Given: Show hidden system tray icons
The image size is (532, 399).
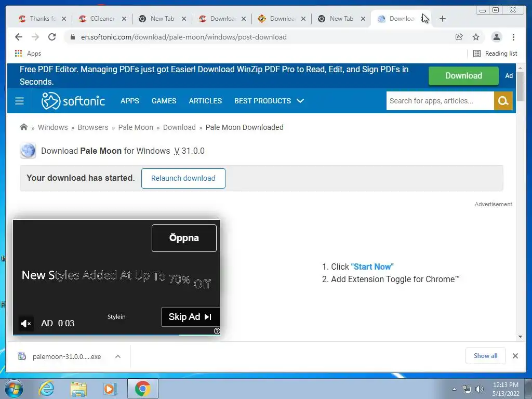Looking at the screenshot, I should [x=454, y=390].
